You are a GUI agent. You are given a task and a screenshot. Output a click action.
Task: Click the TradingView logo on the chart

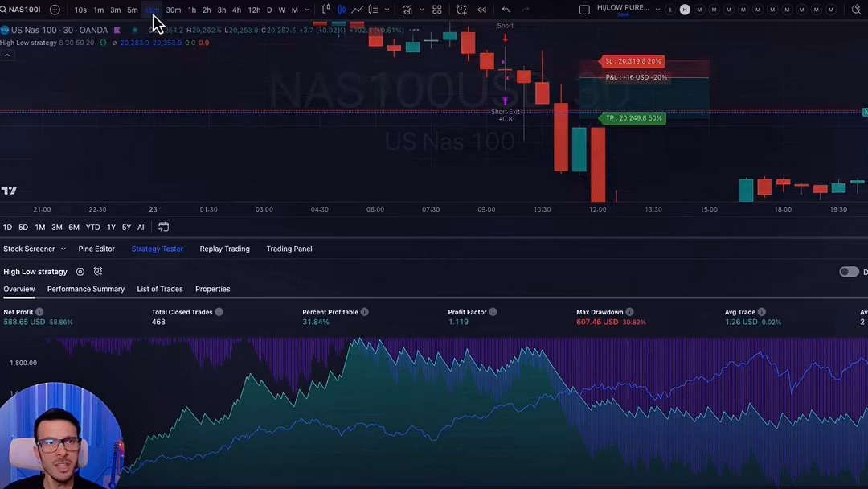(x=9, y=191)
